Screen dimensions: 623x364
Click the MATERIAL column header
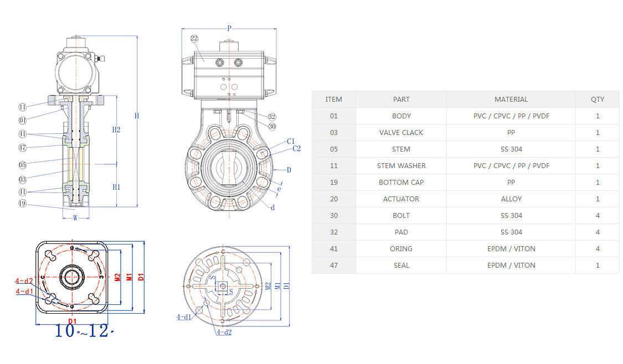(x=511, y=100)
